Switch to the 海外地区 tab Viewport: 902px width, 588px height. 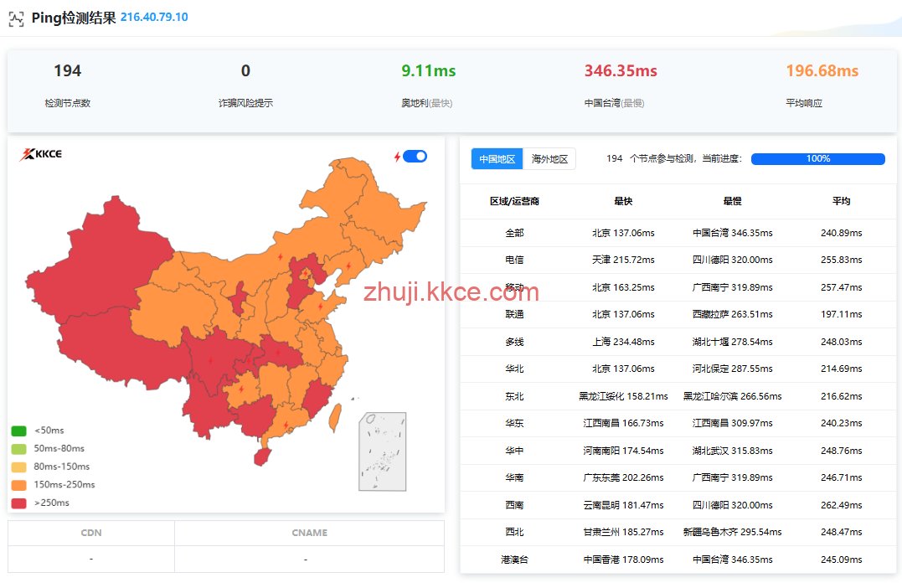(549, 159)
